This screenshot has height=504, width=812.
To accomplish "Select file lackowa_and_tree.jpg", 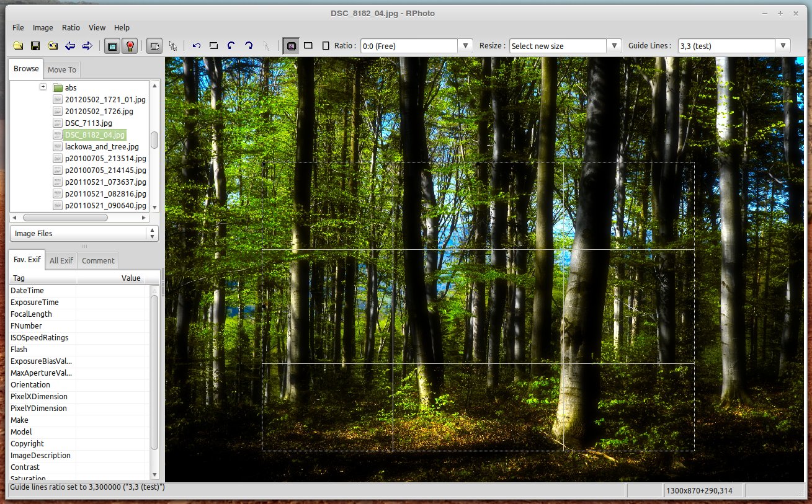I will 96,146.
